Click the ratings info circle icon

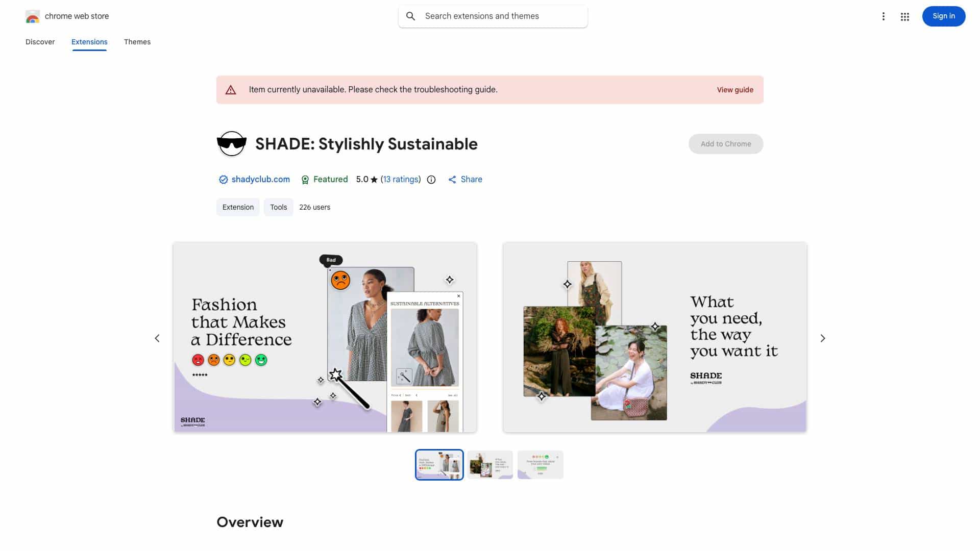431,180
